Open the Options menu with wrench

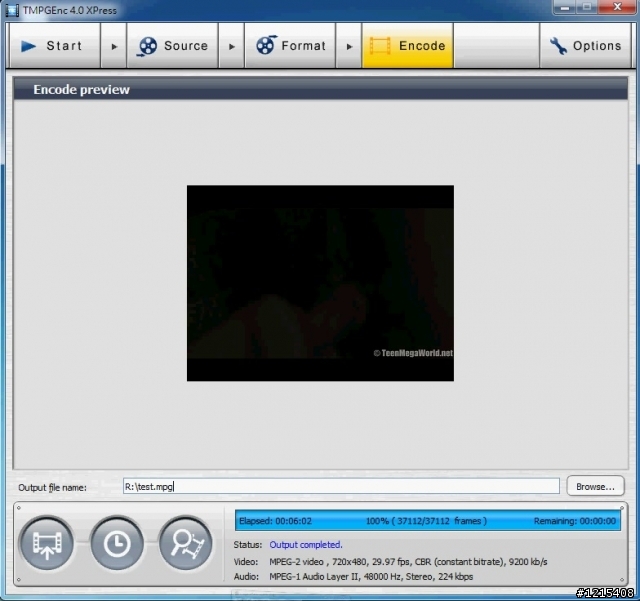[x=585, y=46]
